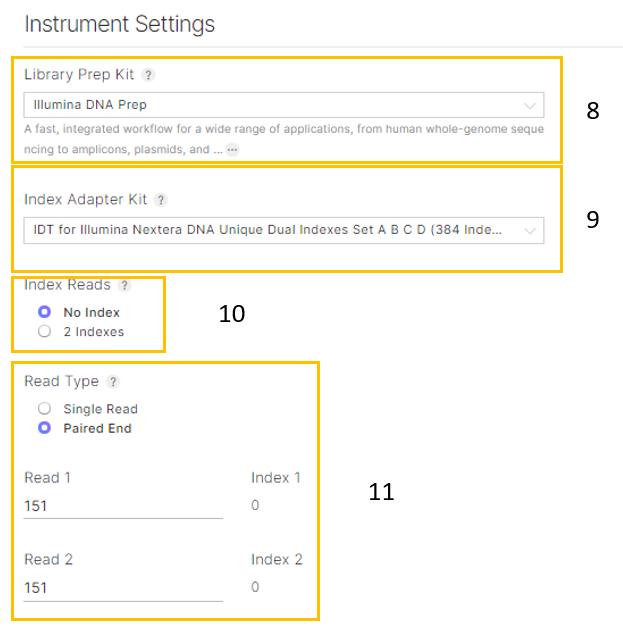Select the No Index radio button
Viewport: 623px width, 632px height.
(x=44, y=312)
